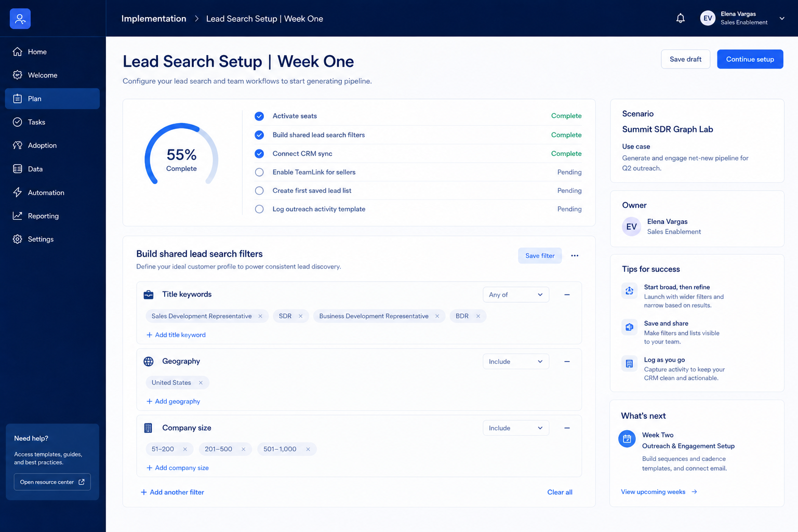
Task: Open Adoption in the sidebar
Action: [52, 145]
